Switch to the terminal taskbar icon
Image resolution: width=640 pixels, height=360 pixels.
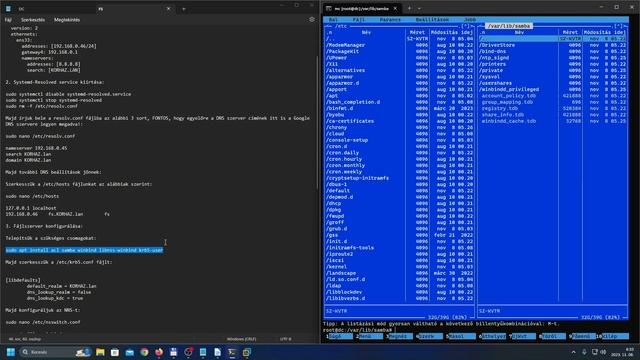[232, 352]
